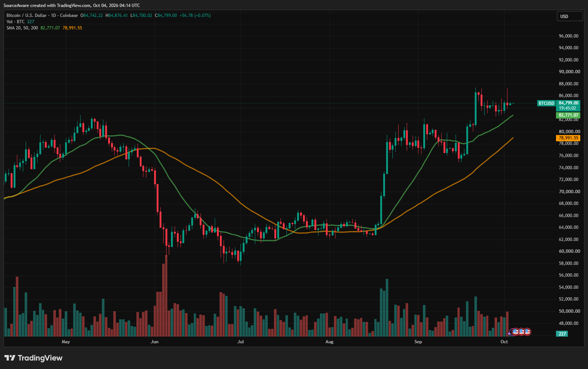This screenshot has height=369, width=588.
Task: Click the 'Sep' label on the time axis
Action: click(418, 342)
